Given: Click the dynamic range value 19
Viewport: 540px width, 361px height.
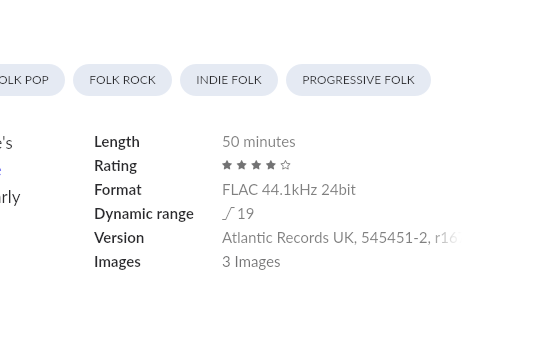Looking at the screenshot, I should (246, 214).
